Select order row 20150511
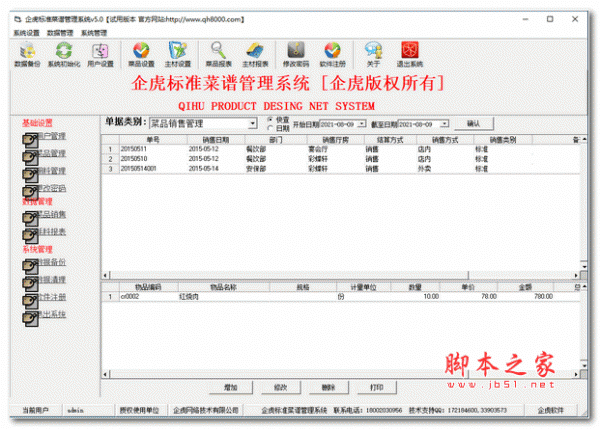 coord(341,149)
